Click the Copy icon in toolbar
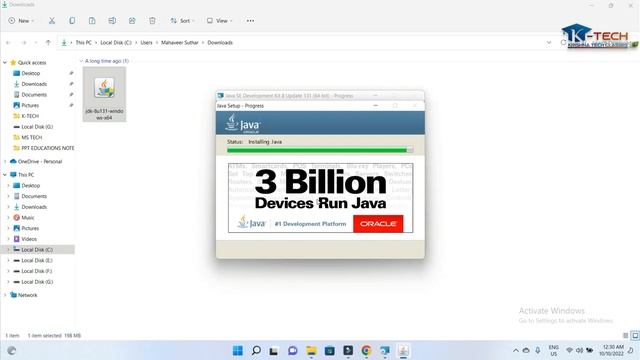Screen dimensions: 640x360 pyautogui.click(x=72, y=20)
